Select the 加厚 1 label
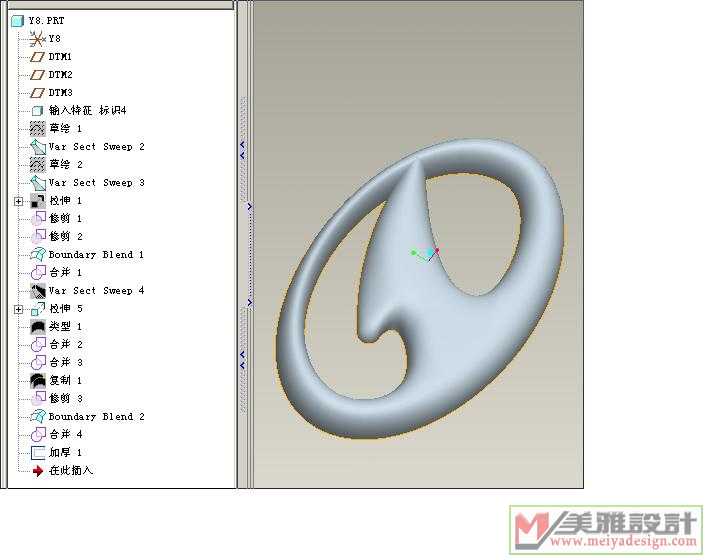 point(65,453)
